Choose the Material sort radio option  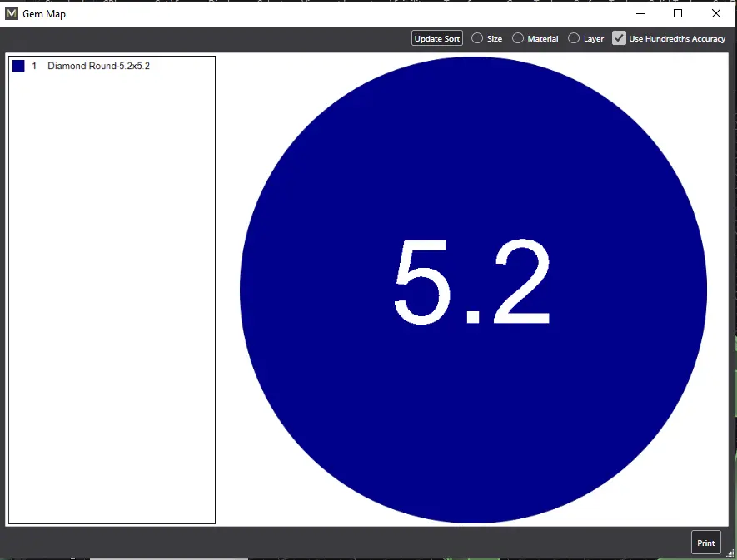(x=518, y=38)
